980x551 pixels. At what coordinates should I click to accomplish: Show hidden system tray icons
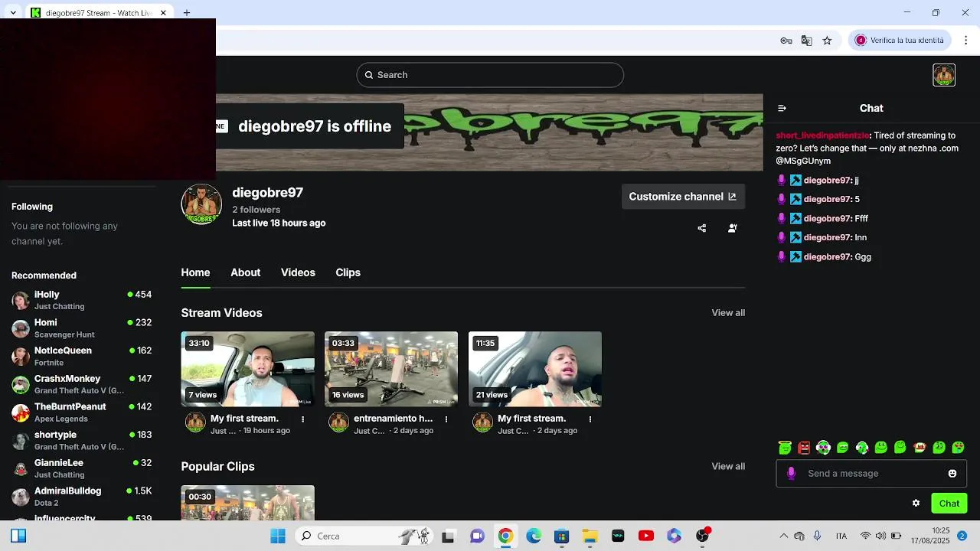point(783,536)
